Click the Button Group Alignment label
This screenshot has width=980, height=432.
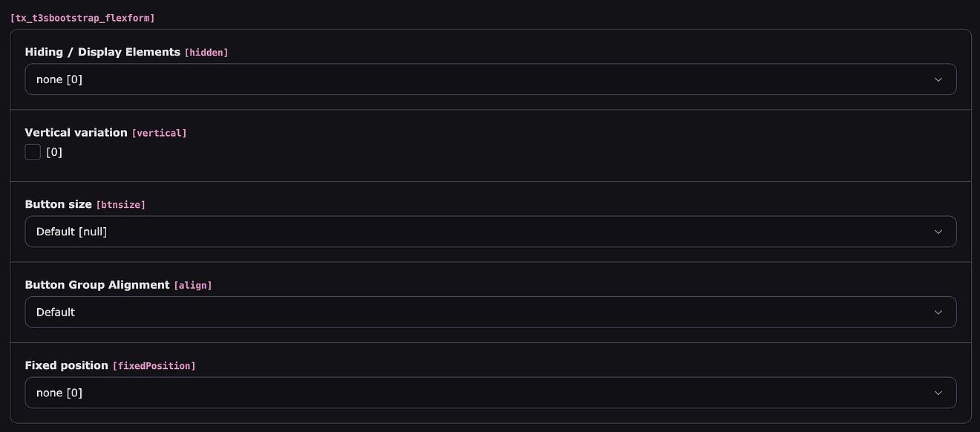[97, 285]
